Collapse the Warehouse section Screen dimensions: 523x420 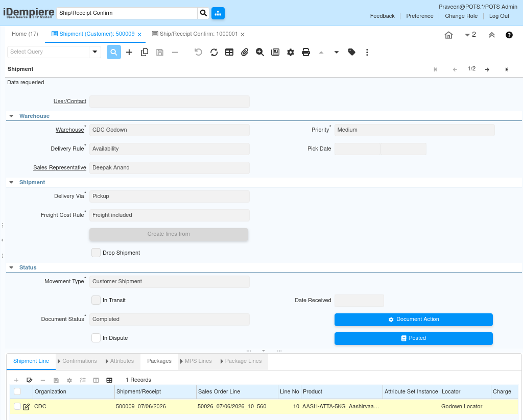click(x=11, y=116)
